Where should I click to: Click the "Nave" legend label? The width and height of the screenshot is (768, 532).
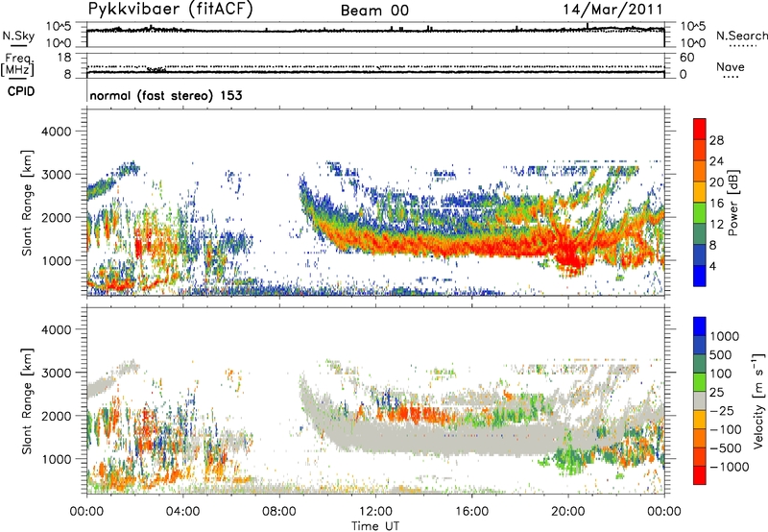tap(731, 66)
